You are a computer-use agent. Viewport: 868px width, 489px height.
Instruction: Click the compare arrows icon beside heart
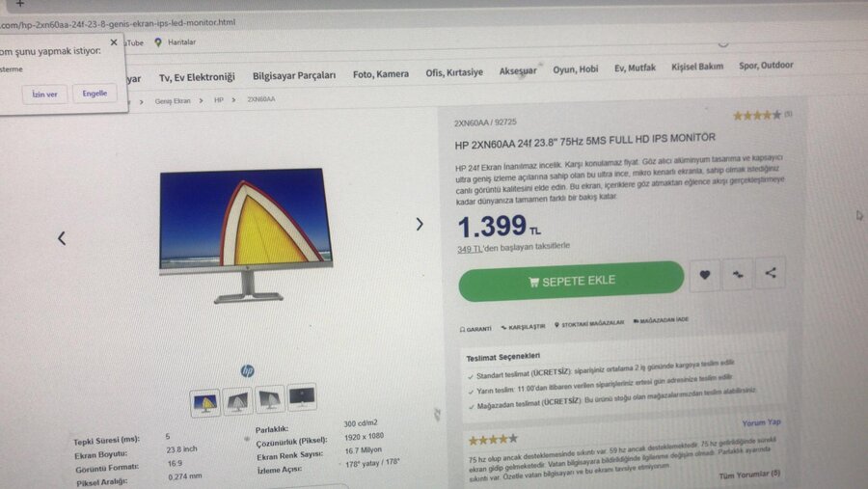tap(738, 274)
